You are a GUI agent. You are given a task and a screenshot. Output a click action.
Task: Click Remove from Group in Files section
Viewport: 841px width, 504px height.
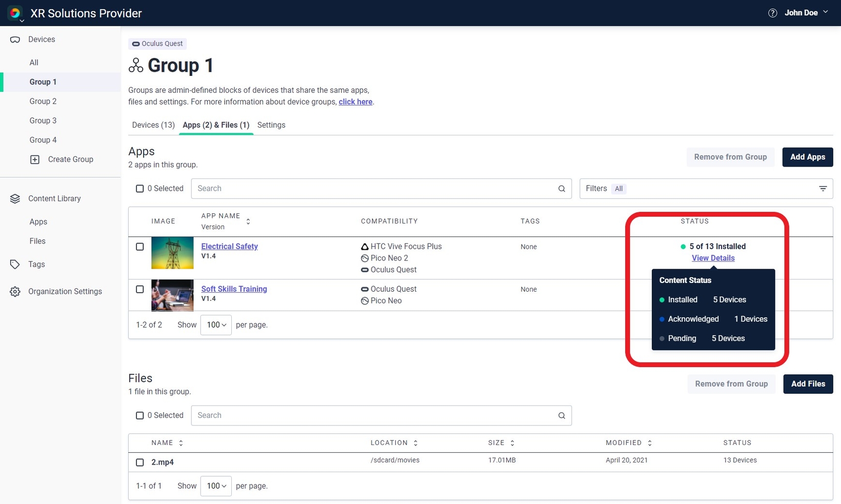731,384
